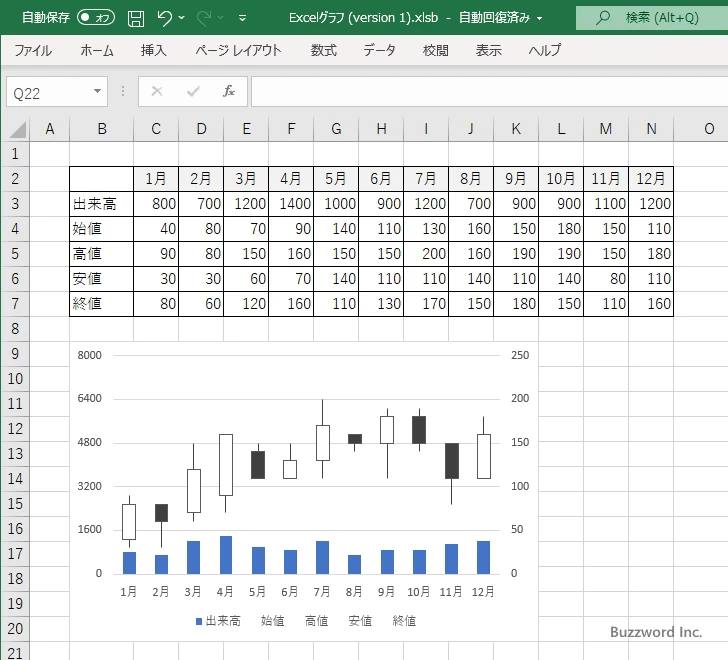Click the blue 4月 volume bar

(226, 555)
